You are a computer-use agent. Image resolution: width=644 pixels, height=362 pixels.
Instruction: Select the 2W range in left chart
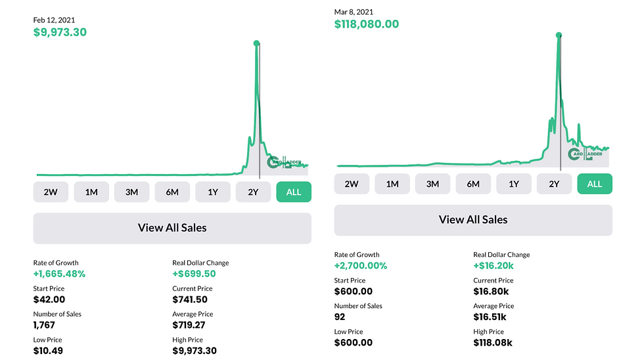tap(51, 192)
